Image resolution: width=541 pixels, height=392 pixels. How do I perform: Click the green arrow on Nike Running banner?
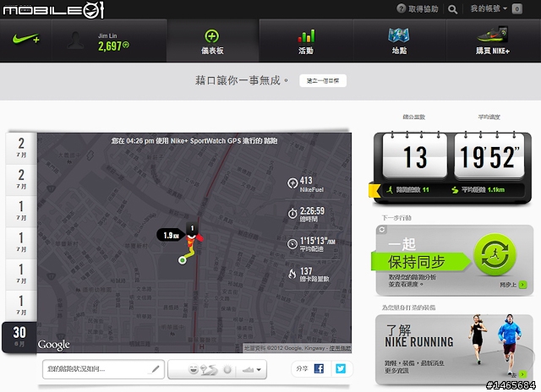coord(523,374)
